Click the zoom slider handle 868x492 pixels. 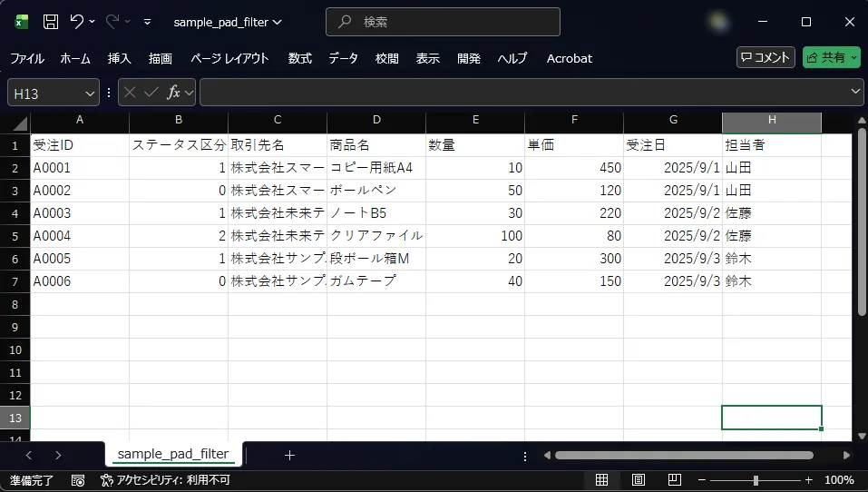pyautogui.click(x=756, y=479)
